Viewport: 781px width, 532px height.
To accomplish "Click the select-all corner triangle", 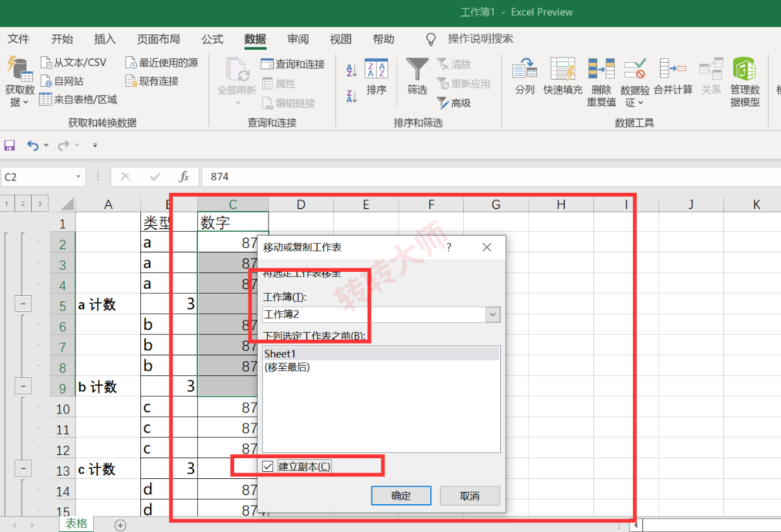I will pos(67,205).
